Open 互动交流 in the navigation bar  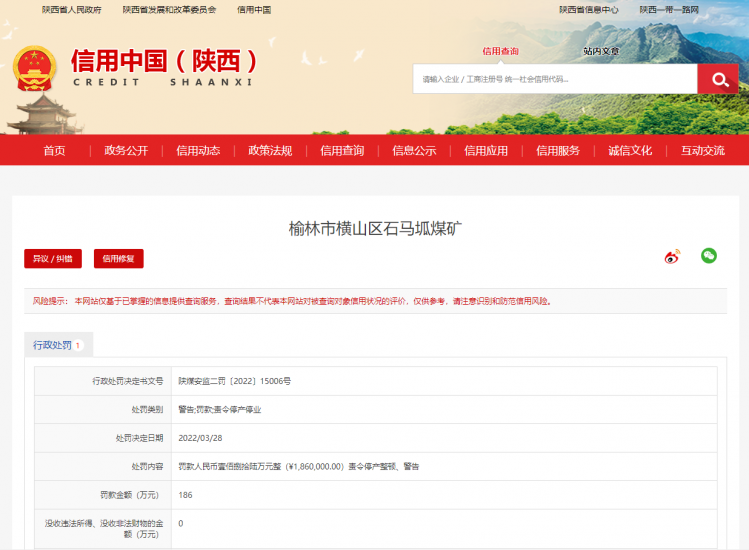(x=703, y=151)
